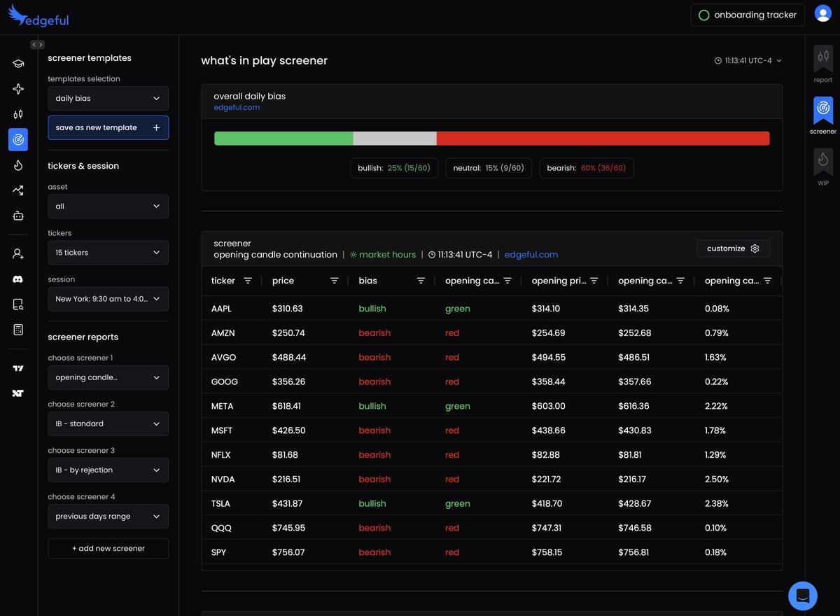This screenshot has height=616, width=840.
Task: Click the GOOG ticker cell
Action: (225, 382)
